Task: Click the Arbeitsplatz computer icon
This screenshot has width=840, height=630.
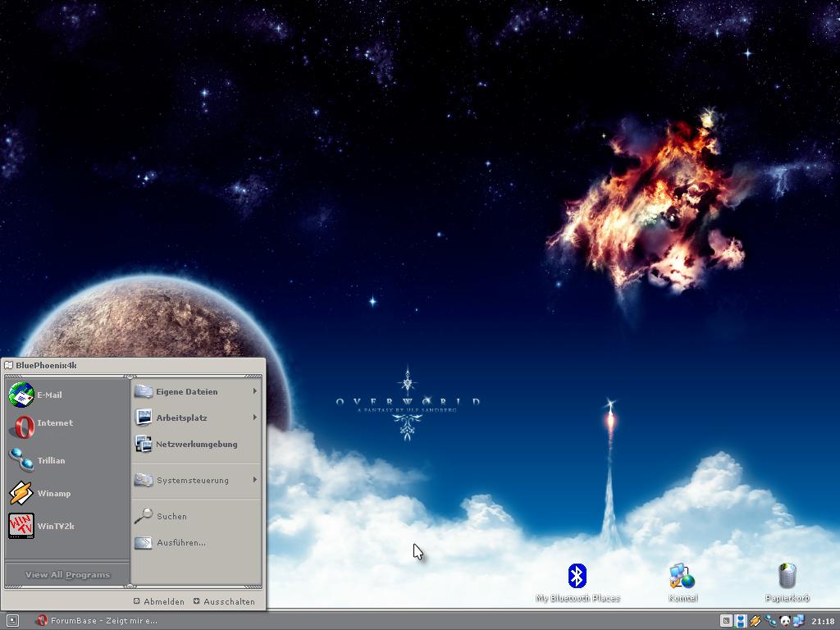Action: click(x=143, y=418)
